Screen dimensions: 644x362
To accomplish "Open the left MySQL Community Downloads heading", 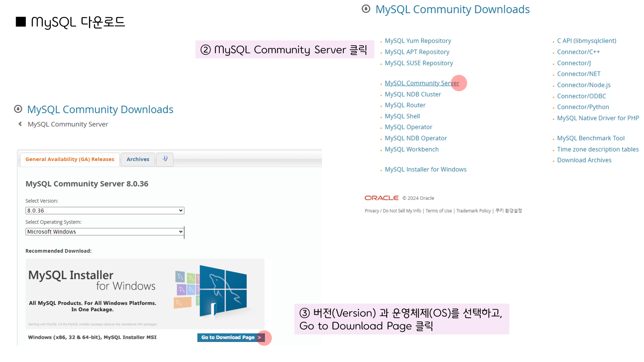I will (100, 109).
